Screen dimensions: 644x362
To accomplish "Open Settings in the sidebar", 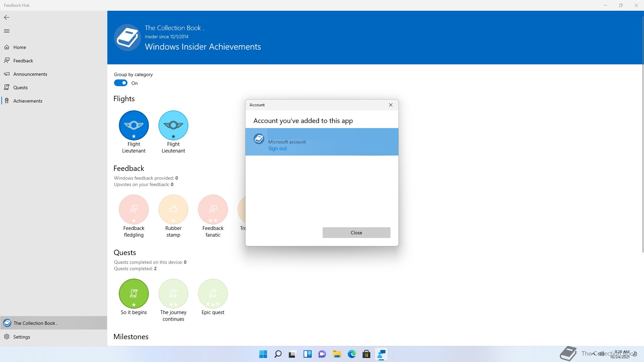I will [54, 337].
